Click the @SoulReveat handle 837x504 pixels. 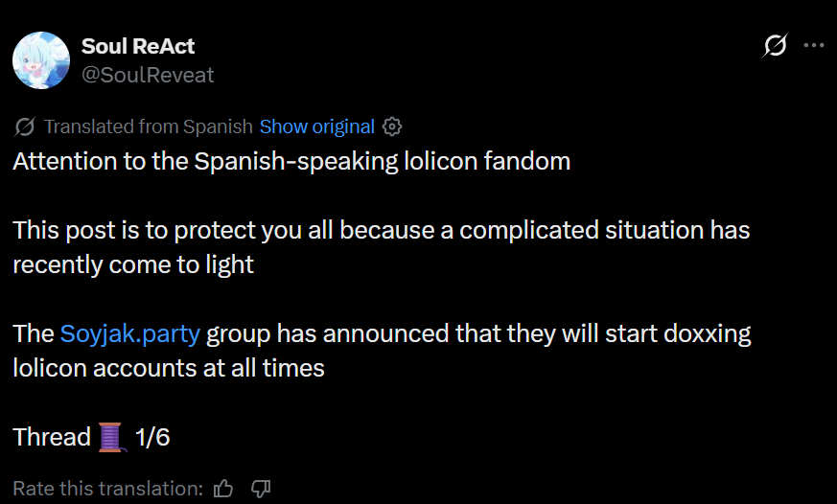[148, 75]
